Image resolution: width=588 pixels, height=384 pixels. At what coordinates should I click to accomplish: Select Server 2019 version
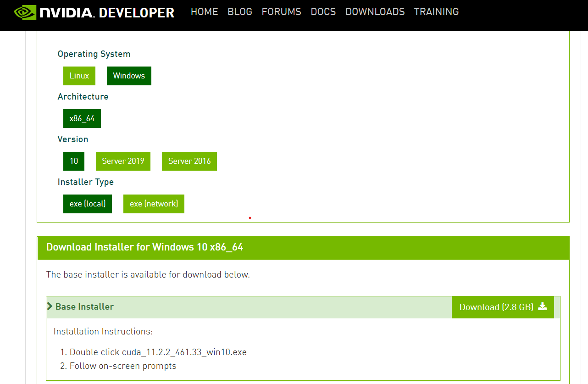(x=123, y=161)
